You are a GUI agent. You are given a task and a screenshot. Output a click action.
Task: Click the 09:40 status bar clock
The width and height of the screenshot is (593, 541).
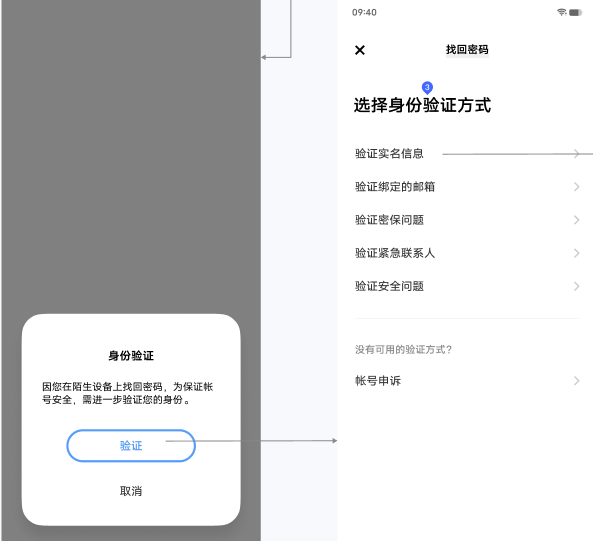coord(364,12)
